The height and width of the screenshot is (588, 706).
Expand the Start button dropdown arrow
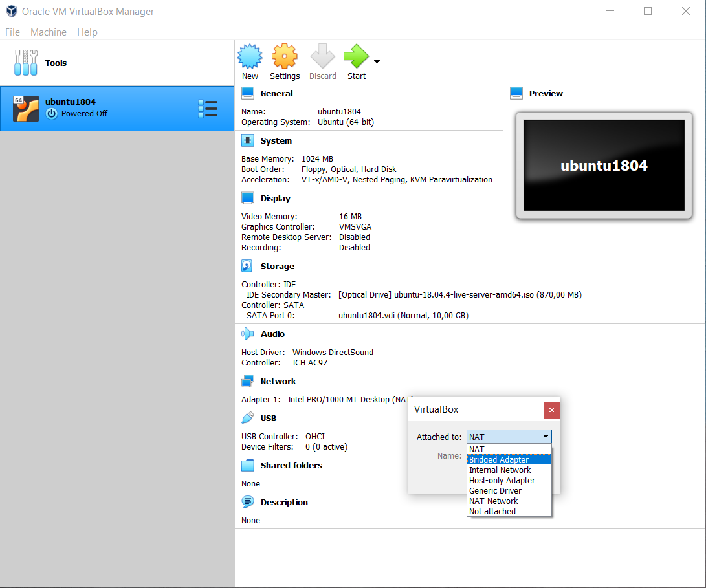tap(377, 62)
